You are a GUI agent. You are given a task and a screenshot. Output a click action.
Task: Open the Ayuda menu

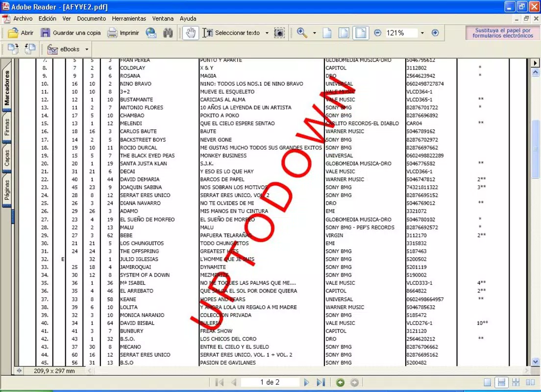[188, 19]
